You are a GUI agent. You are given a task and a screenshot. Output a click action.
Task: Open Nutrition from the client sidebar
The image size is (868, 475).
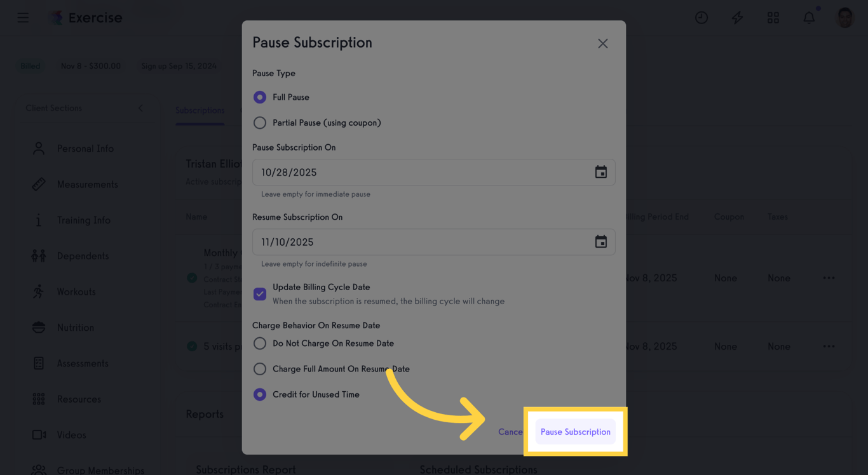click(38, 327)
